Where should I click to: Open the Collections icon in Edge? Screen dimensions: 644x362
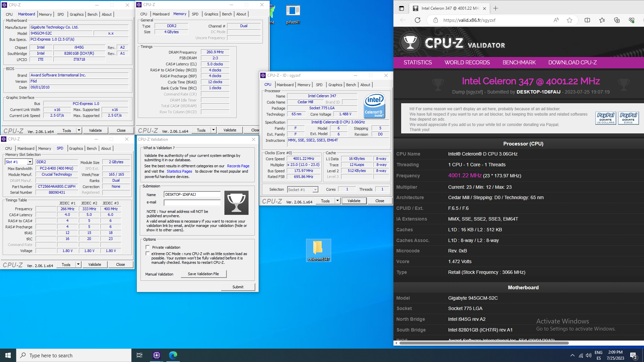click(x=617, y=20)
